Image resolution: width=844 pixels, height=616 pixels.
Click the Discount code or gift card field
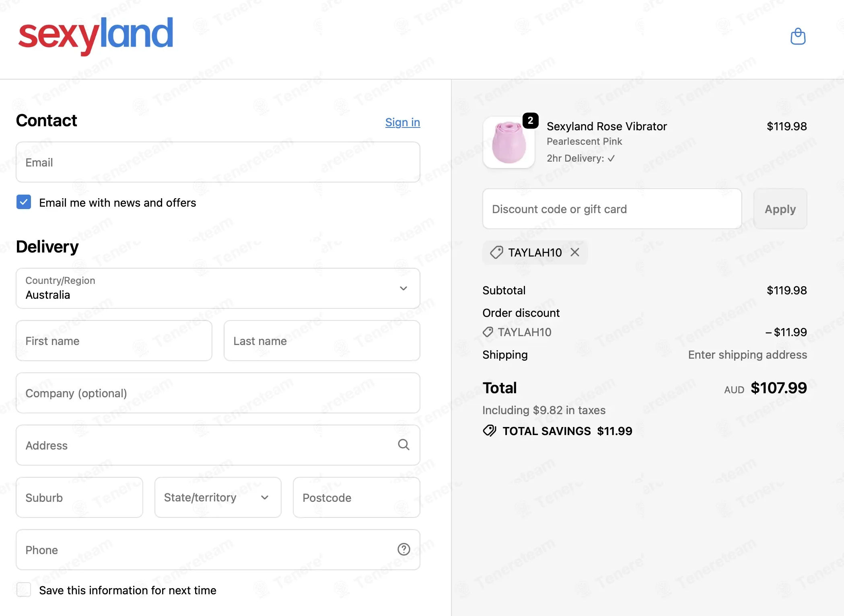click(x=612, y=209)
